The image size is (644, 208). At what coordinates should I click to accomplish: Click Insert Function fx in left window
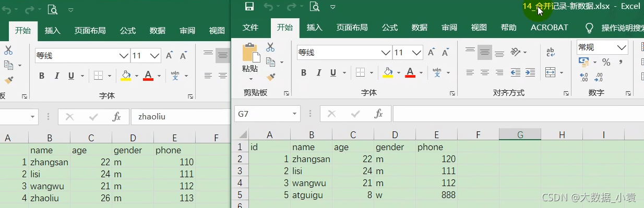click(x=117, y=117)
